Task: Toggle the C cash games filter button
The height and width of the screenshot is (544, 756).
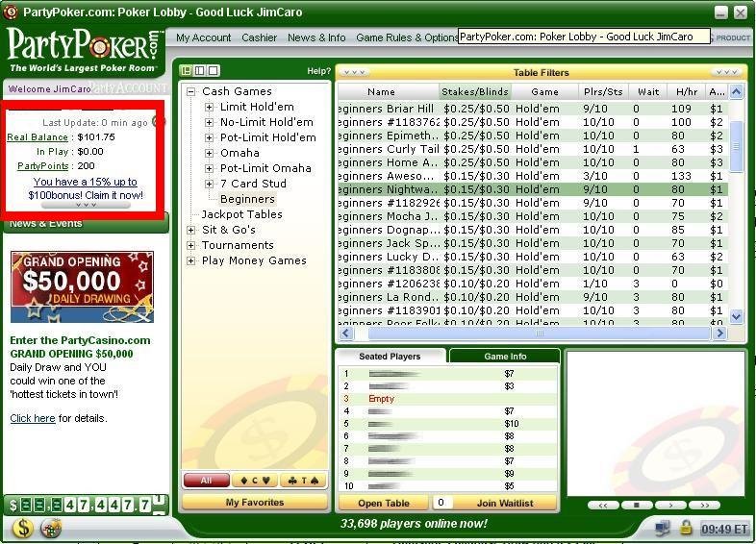Action: (x=255, y=480)
